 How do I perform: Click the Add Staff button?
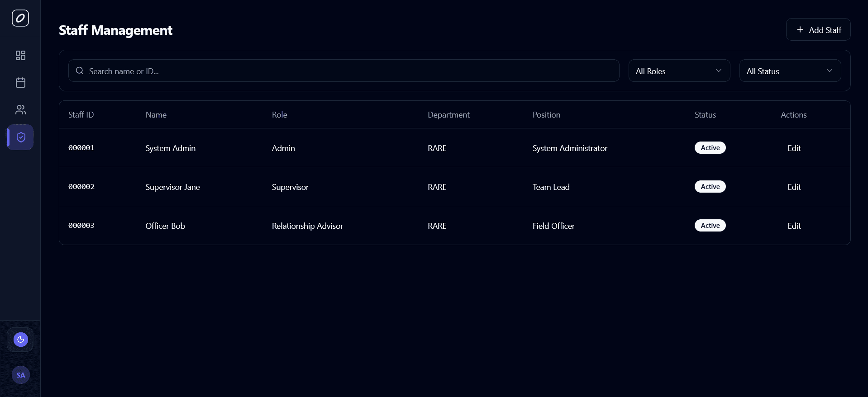point(818,30)
